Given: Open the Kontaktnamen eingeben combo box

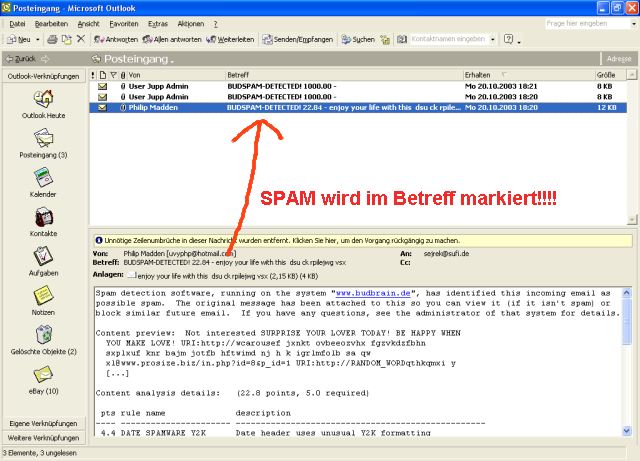Looking at the screenshot, I should 492,40.
